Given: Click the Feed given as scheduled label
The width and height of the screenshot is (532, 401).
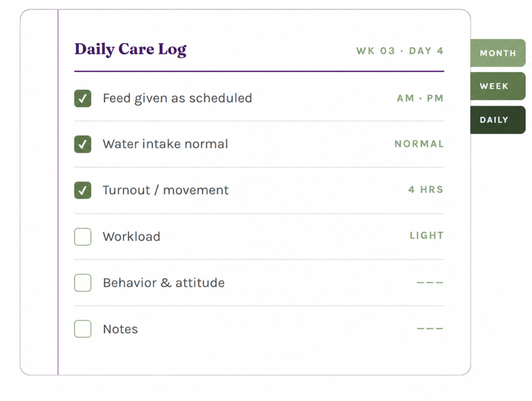Looking at the screenshot, I should [x=178, y=98].
